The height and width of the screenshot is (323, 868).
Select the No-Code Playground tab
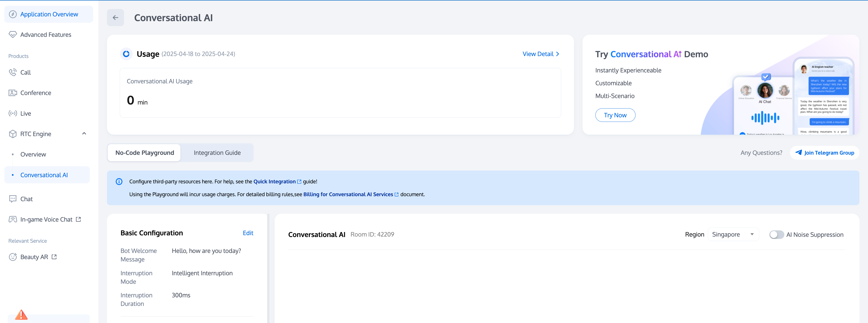point(145,153)
